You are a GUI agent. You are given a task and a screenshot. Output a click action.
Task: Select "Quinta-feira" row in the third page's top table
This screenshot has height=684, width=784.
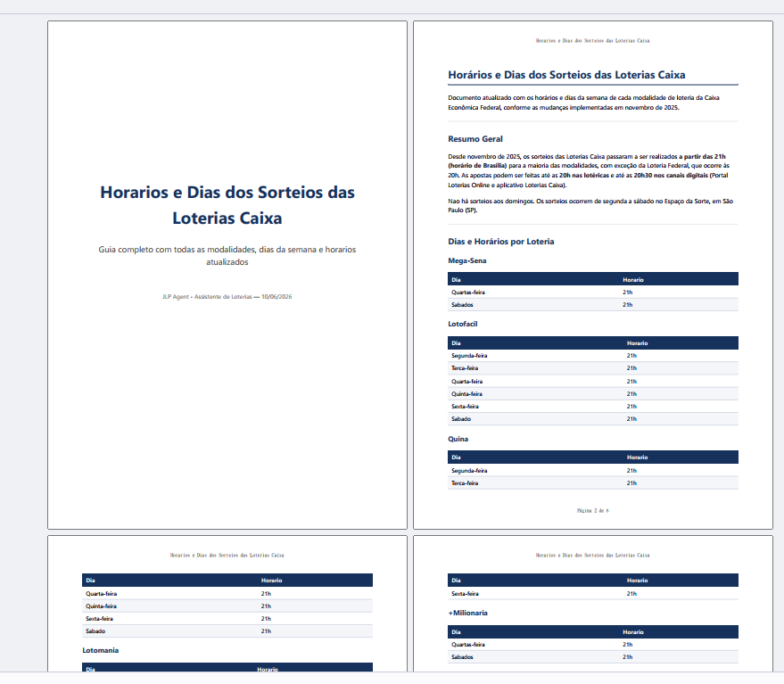[227, 606]
